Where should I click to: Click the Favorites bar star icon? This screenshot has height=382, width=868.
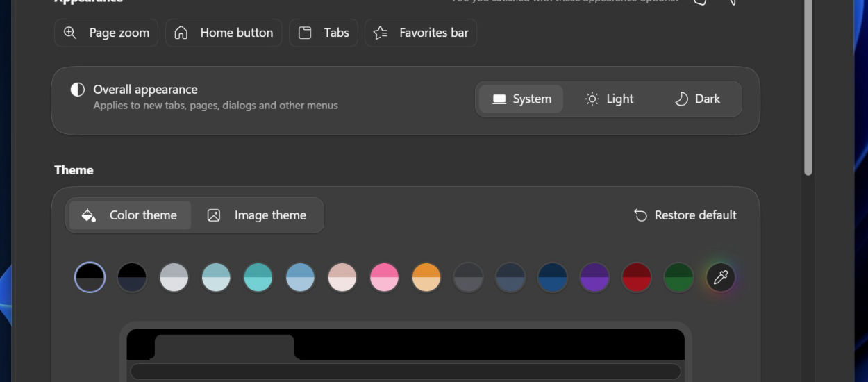381,33
